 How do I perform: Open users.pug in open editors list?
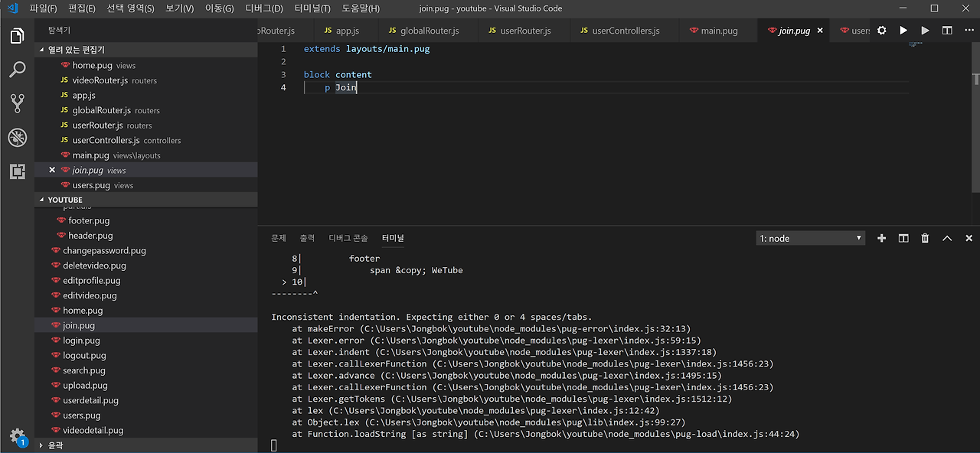[145, 185]
